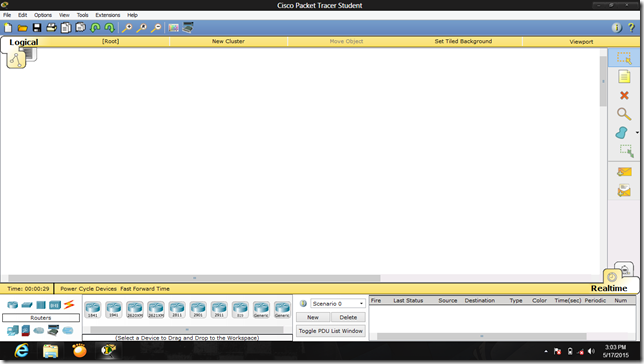644x364 pixels.
Task: Open the Extensions menu
Action: (x=108, y=15)
